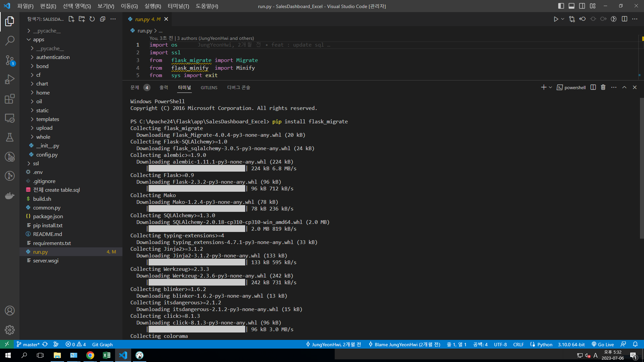
Task: Run Python file with the play button
Action: (x=556, y=19)
